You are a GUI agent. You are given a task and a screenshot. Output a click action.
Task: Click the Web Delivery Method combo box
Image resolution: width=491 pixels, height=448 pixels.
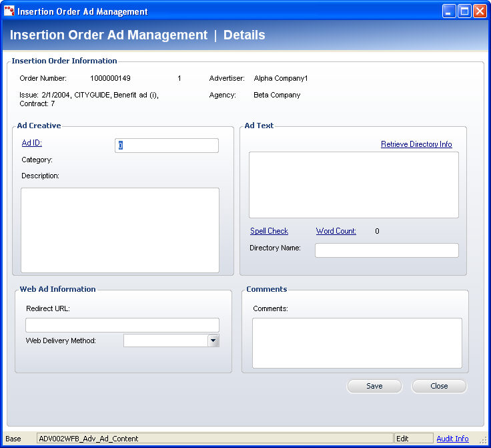[166, 341]
